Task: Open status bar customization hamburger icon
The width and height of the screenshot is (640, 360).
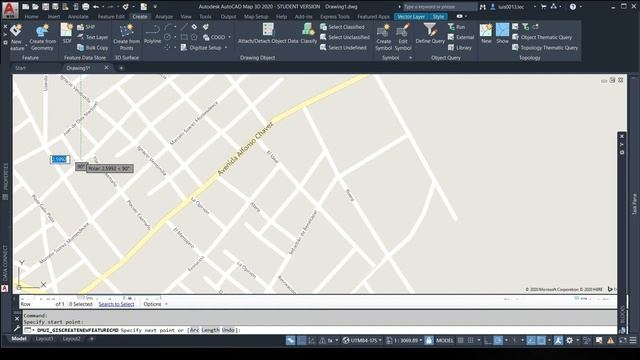Action: point(633,340)
